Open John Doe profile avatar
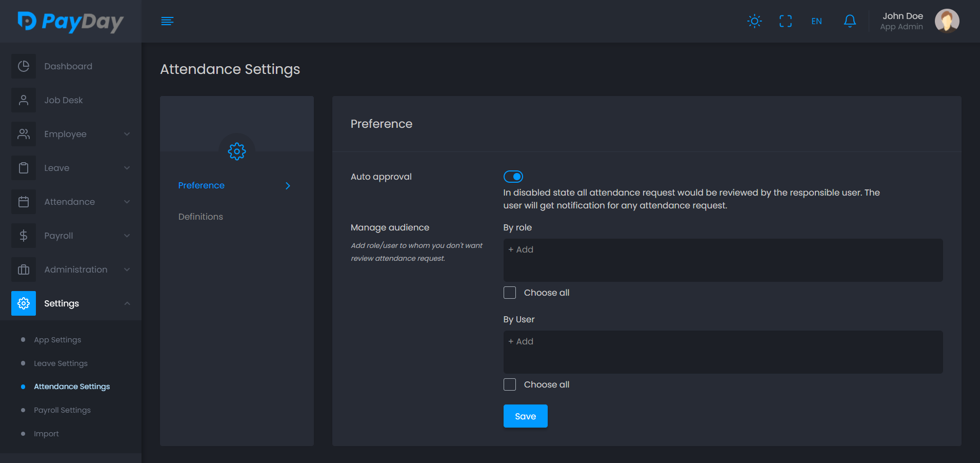Screen dimensions: 980x463 [947, 21]
